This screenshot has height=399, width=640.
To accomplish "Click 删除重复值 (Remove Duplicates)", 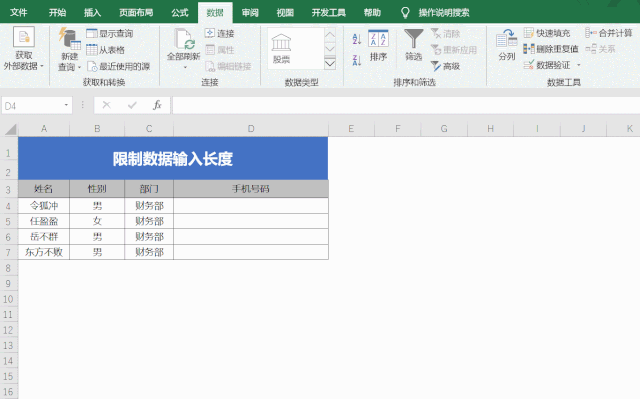I will pos(551,49).
